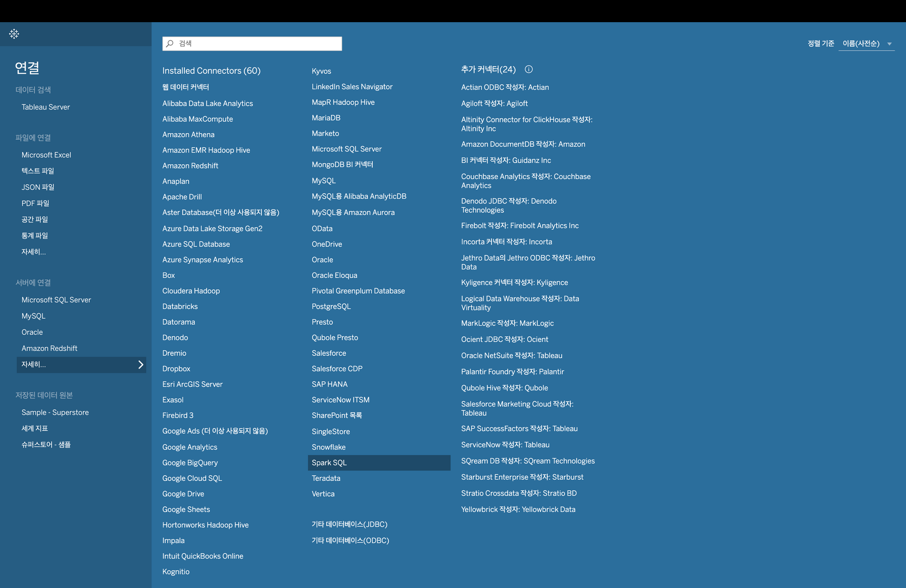Select Apache Drill connector
Viewport: 906px width, 588px height.
[x=182, y=197]
